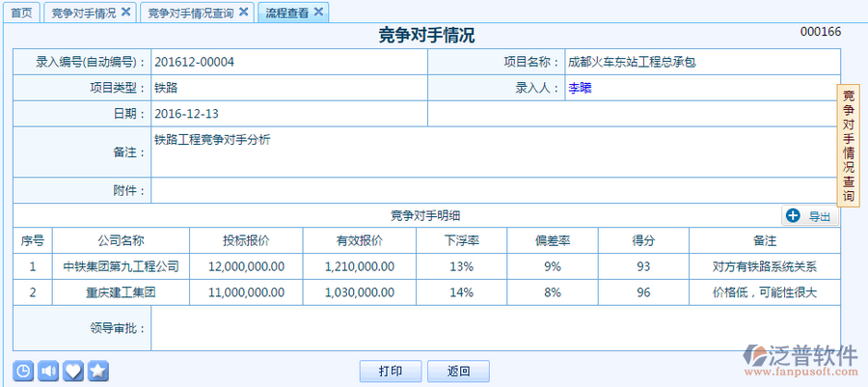Switch to the 首页 tab
The width and height of the screenshot is (868, 387).
coord(20,13)
